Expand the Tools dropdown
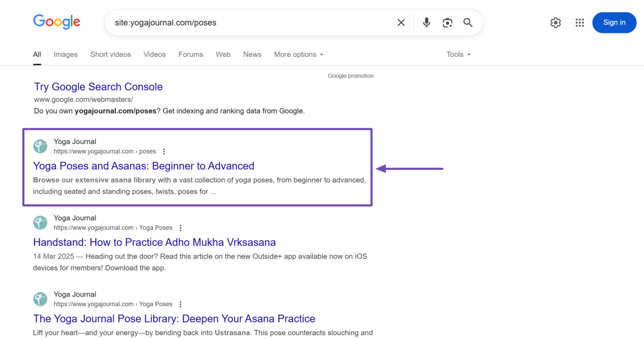 click(458, 54)
